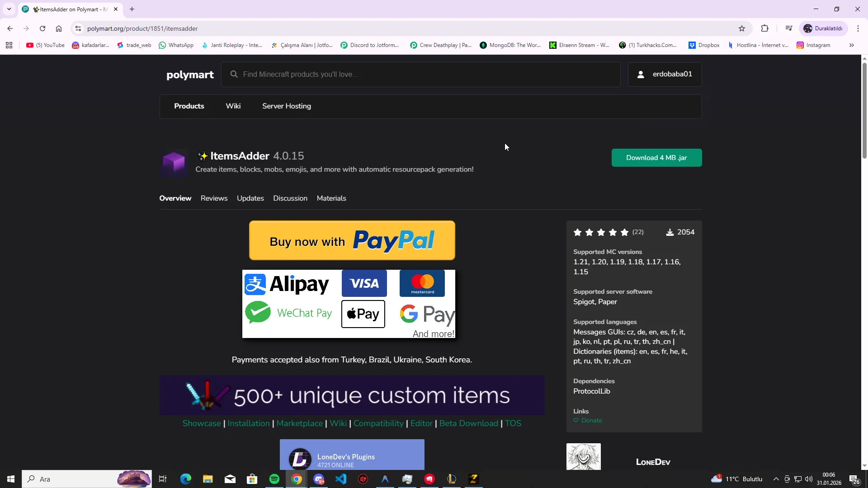Open File Explorer from taskbar
The image size is (868, 488).
(x=208, y=479)
